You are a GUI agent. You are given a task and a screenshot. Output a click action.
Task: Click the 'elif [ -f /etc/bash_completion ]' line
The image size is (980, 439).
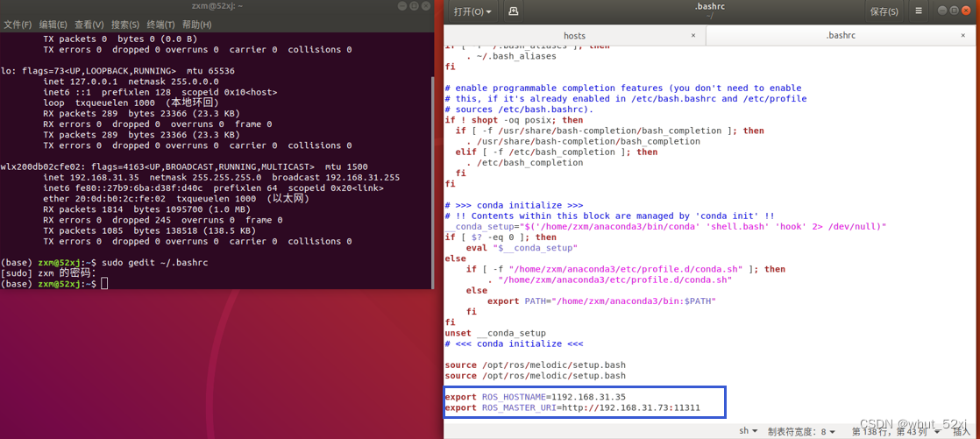tap(557, 152)
